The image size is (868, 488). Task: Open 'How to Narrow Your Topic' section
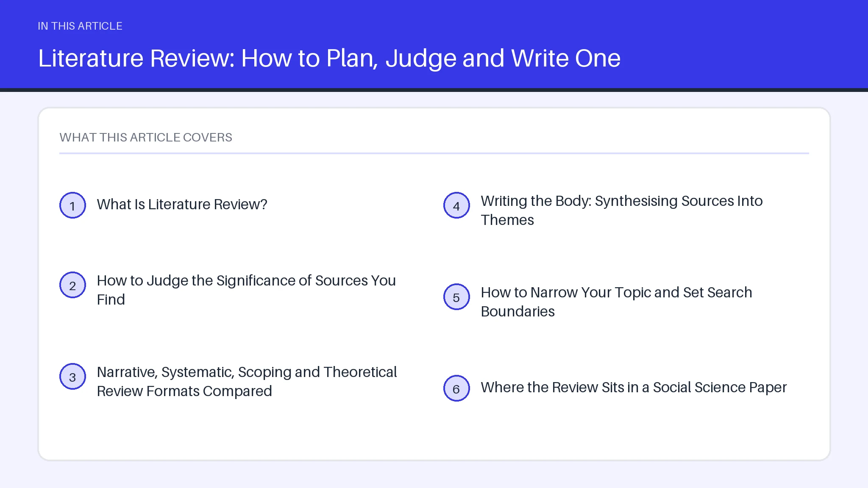(x=616, y=302)
